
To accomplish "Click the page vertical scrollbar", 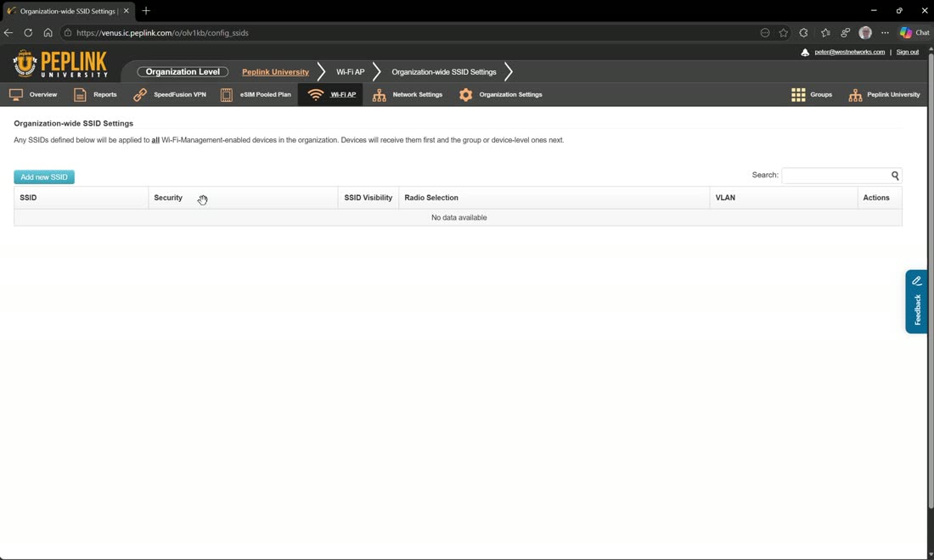I will [x=931, y=280].
